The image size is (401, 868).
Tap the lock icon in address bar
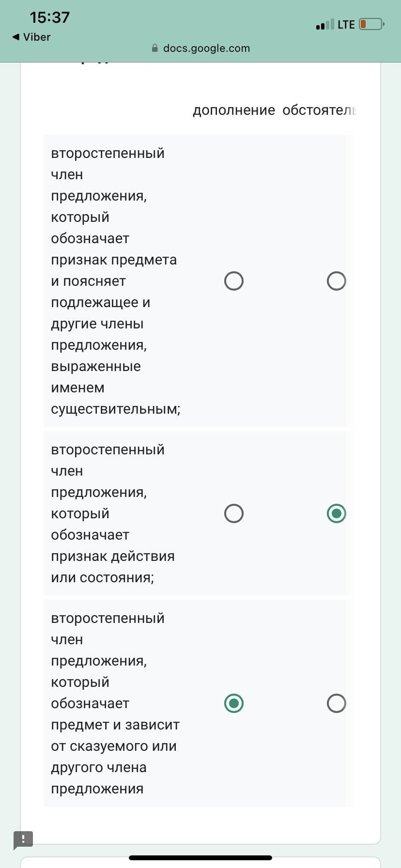click(155, 48)
